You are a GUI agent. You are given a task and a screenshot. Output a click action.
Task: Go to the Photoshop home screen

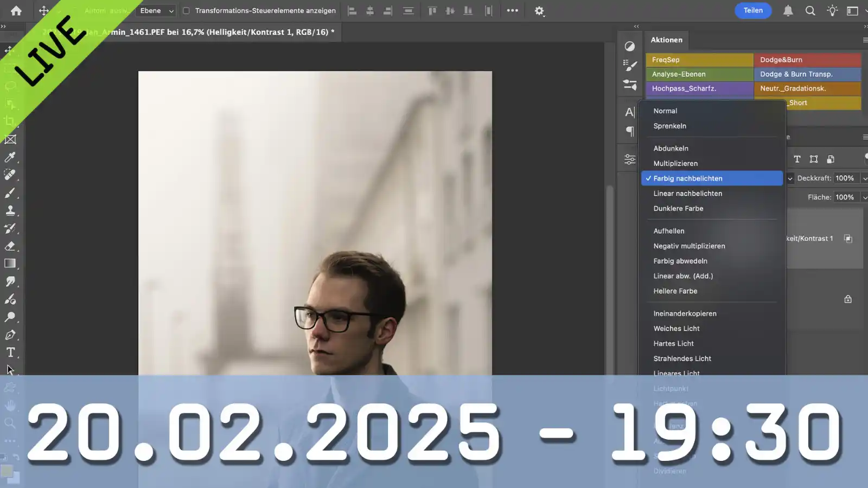(16, 10)
